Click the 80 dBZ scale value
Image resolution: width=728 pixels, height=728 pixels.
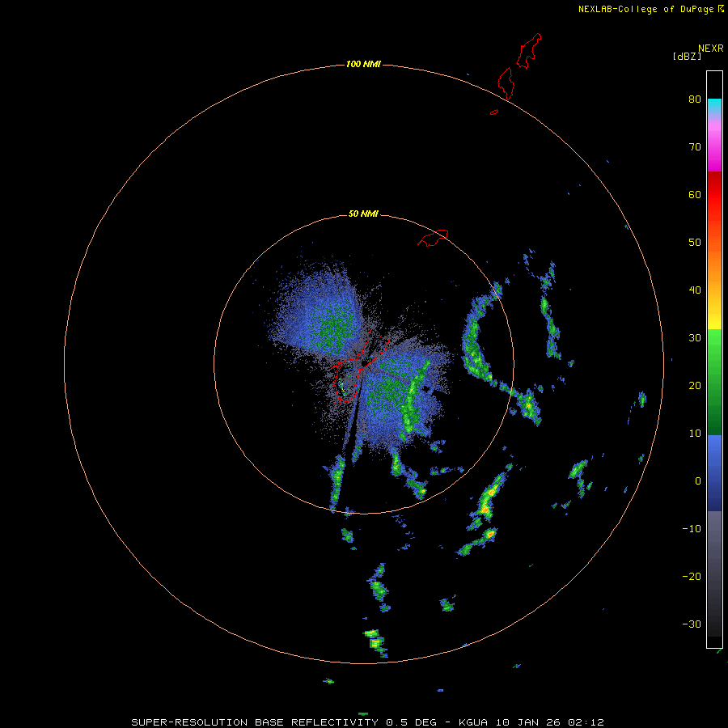tap(695, 99)
